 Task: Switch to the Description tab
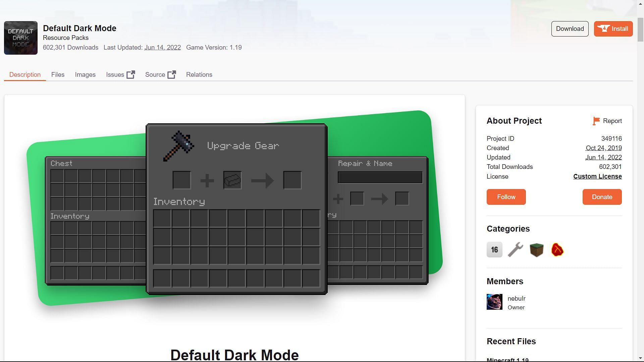(25, 75)
